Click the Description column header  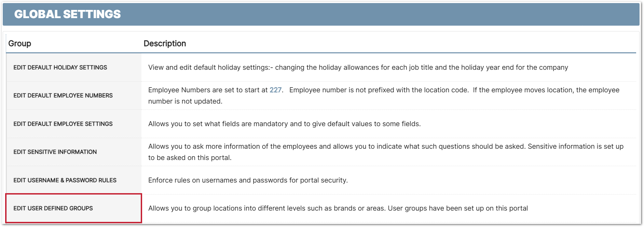(165, 43)
